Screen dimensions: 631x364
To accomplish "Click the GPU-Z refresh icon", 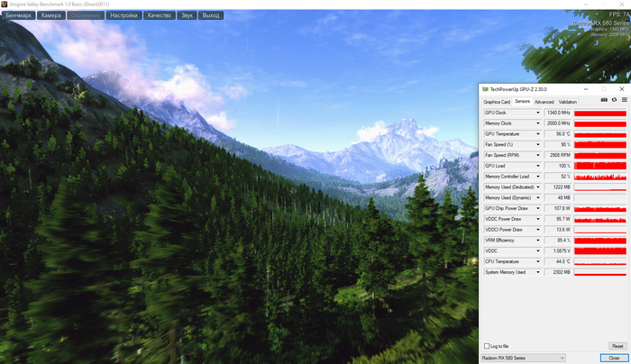I will click(x=614, y=100).
